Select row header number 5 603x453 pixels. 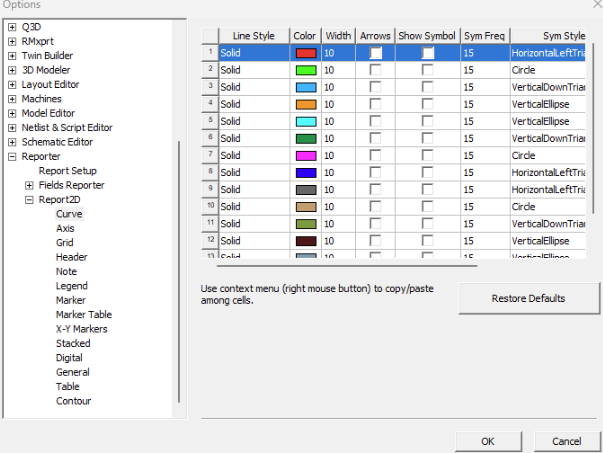pos(210,121)
